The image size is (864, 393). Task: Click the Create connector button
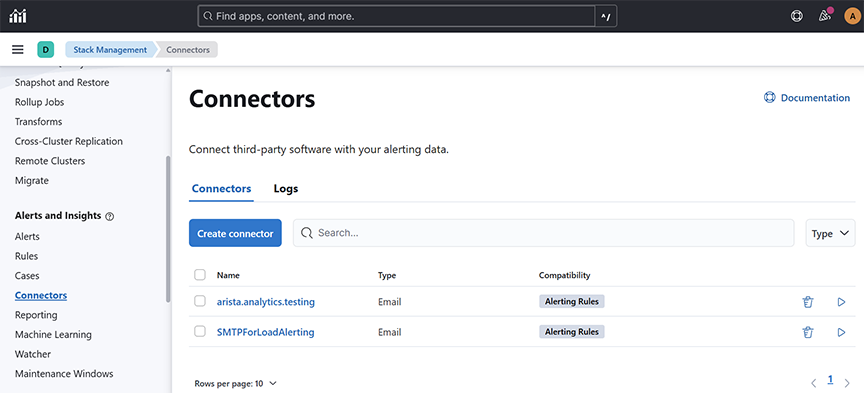coord(235,233)
